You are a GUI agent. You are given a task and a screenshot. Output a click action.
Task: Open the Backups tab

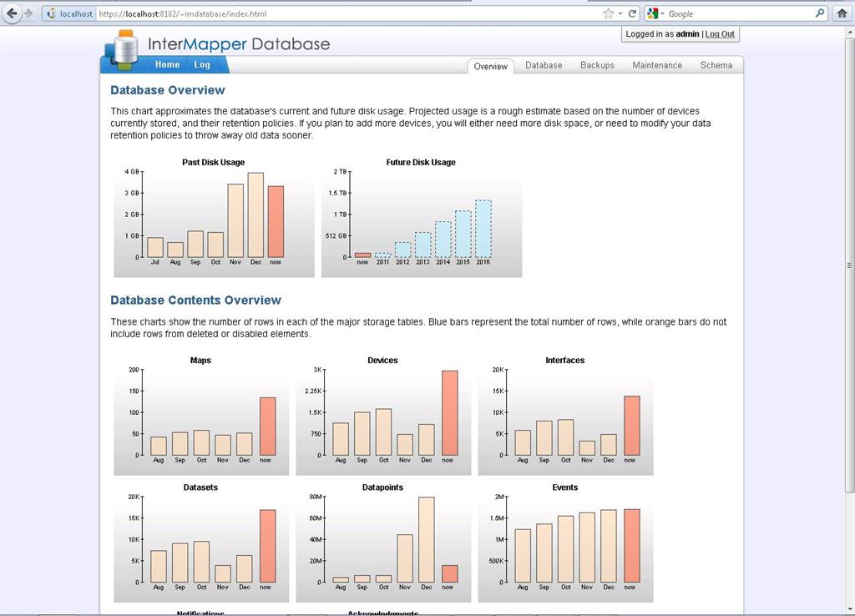(x=597, y=65)
